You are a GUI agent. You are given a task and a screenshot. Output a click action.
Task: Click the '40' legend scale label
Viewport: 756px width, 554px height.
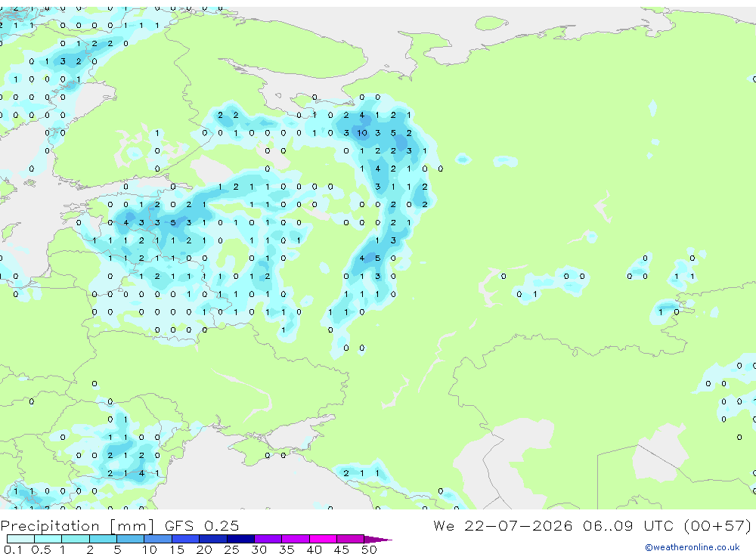(x=314, y=549)
